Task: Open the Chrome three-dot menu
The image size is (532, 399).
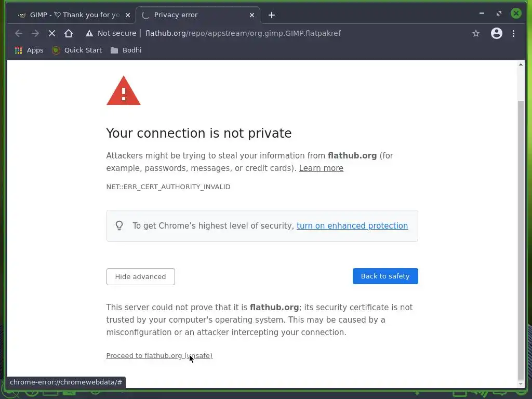Action: coord(513,33)
